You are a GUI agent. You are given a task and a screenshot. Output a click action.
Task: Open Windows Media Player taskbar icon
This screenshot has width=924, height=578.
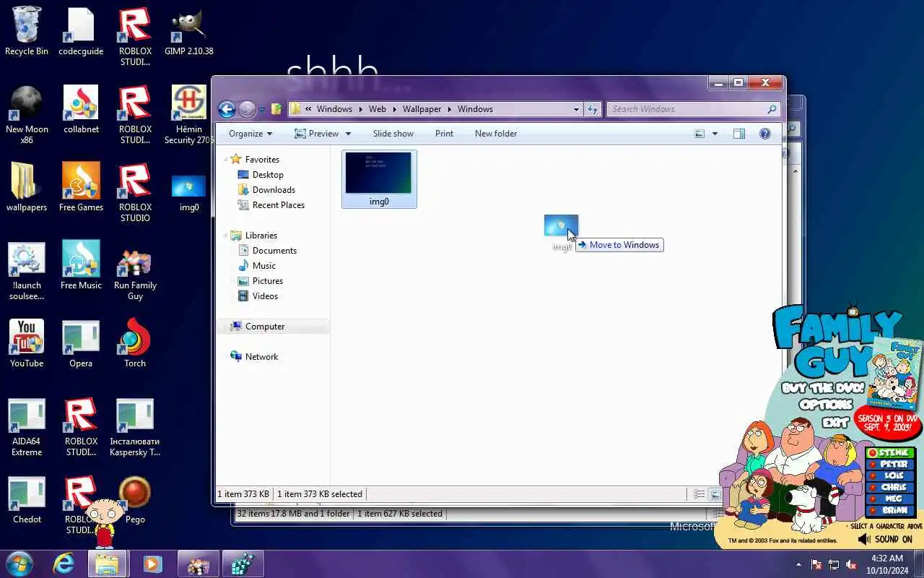152,564
